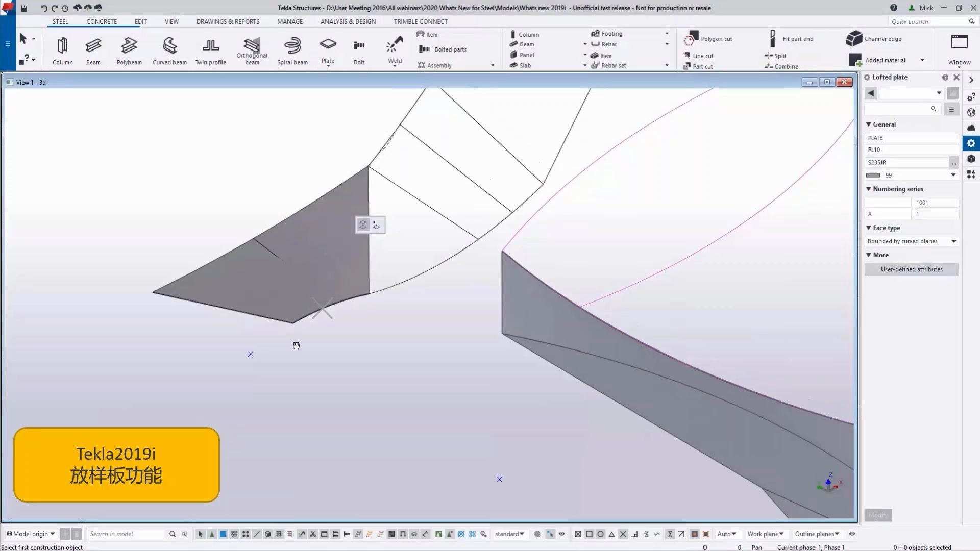980x551 pixels.
Task: Toggle Snap to midpoints triangle switch
Action: pos(611,534)
